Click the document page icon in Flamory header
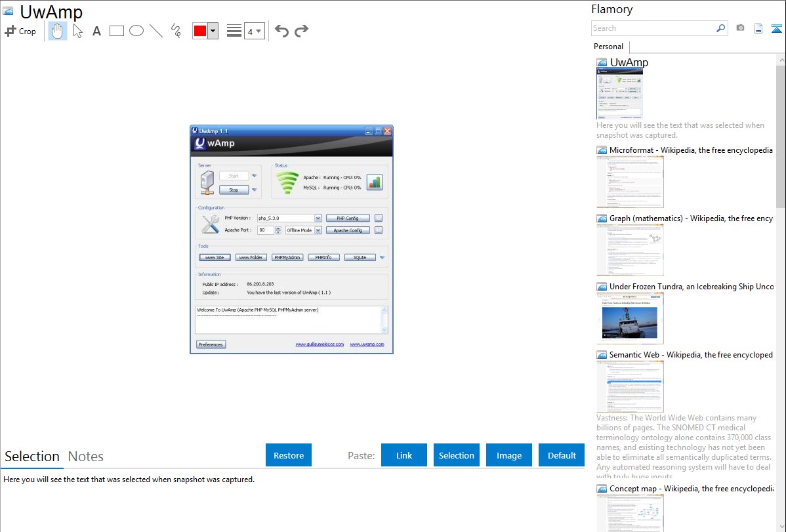786x532 pixels. 758,28
